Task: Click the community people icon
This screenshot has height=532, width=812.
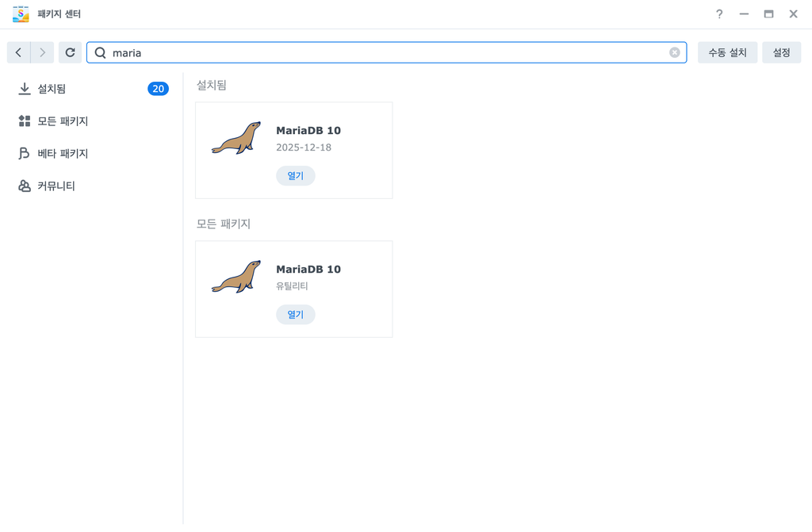Action: (x=25, y=186)
